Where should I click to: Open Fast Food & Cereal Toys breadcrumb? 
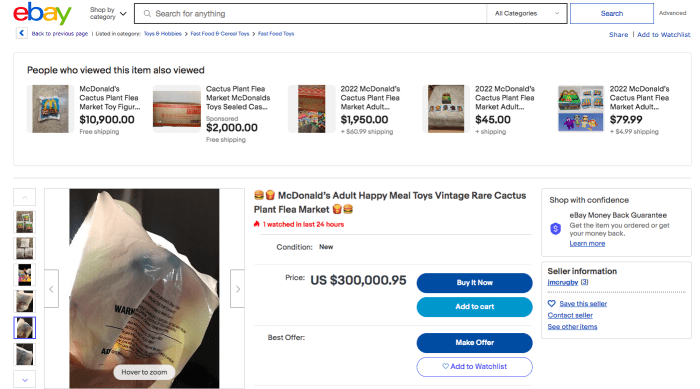click(x=220, y=33)
